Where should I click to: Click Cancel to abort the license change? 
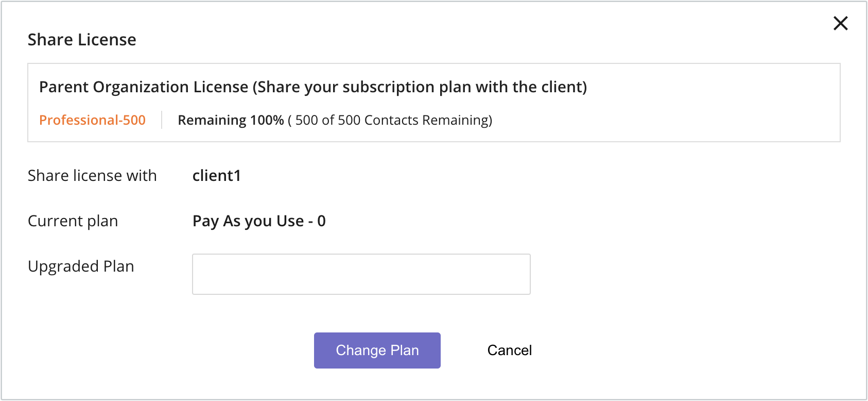(x=509, y=350)
